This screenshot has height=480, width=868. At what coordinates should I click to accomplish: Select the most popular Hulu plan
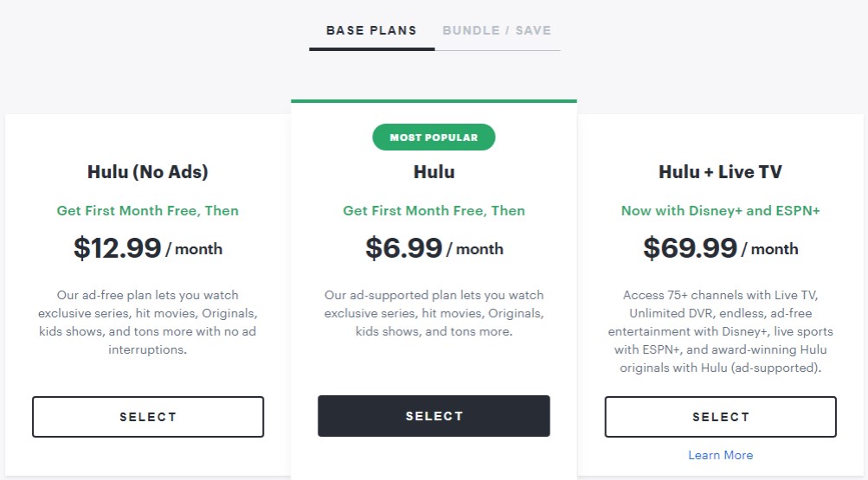434,416
